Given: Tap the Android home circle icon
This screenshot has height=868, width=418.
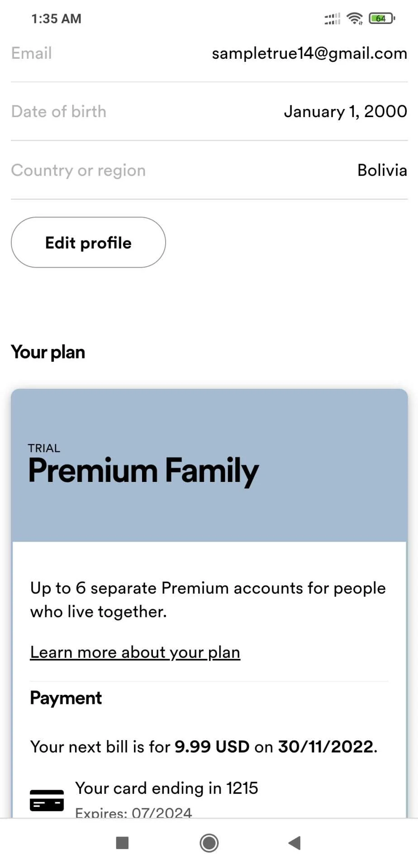Looking at the screenshot, I should (209, 843).
